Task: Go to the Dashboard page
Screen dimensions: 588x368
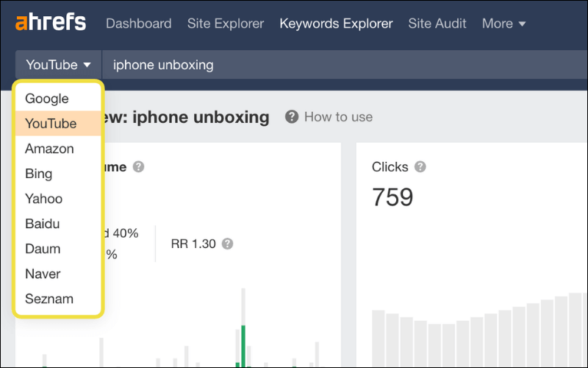Action: 139,24
